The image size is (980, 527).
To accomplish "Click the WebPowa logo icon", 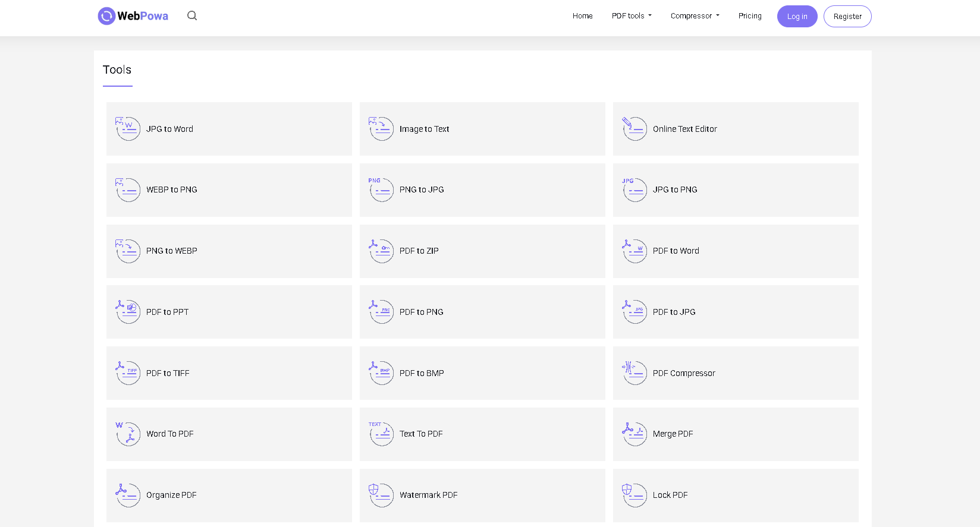I will [x=106, y=16].
